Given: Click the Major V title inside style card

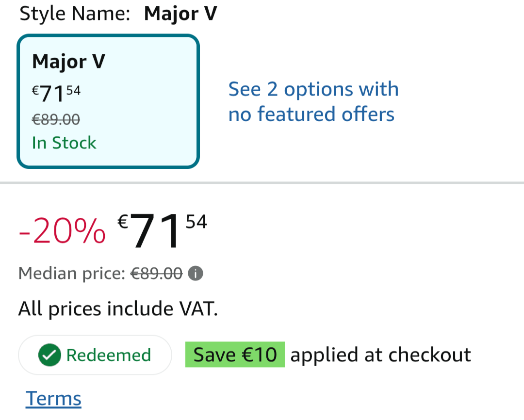Looking at the screenshot, I should click(x=68, y=62).
